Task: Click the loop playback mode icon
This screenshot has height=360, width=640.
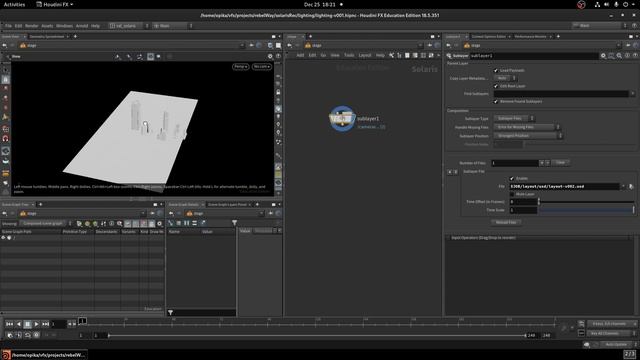Action: [x=27, y=335]
